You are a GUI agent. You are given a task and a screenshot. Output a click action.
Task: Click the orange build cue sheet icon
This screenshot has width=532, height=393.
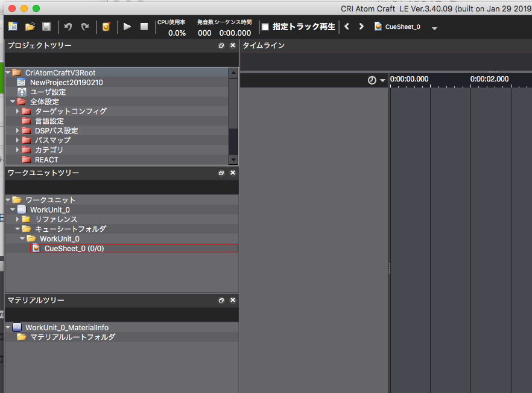click(106, 27)
